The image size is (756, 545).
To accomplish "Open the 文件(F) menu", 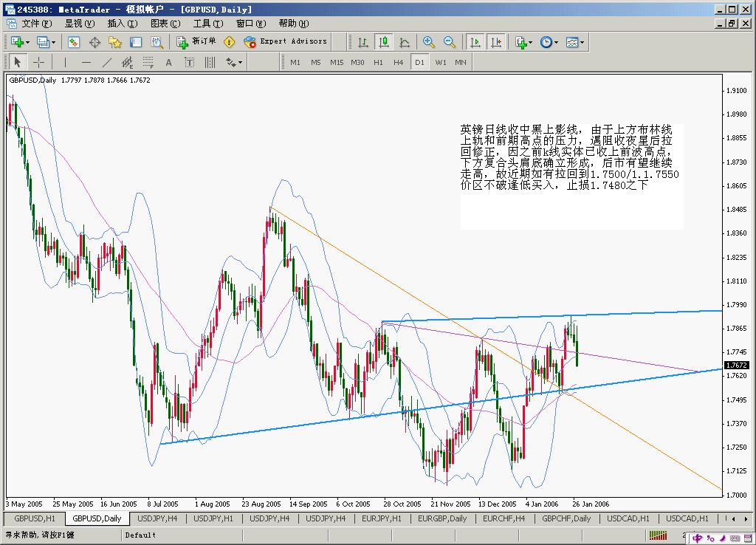I will [x=37, y=24].
